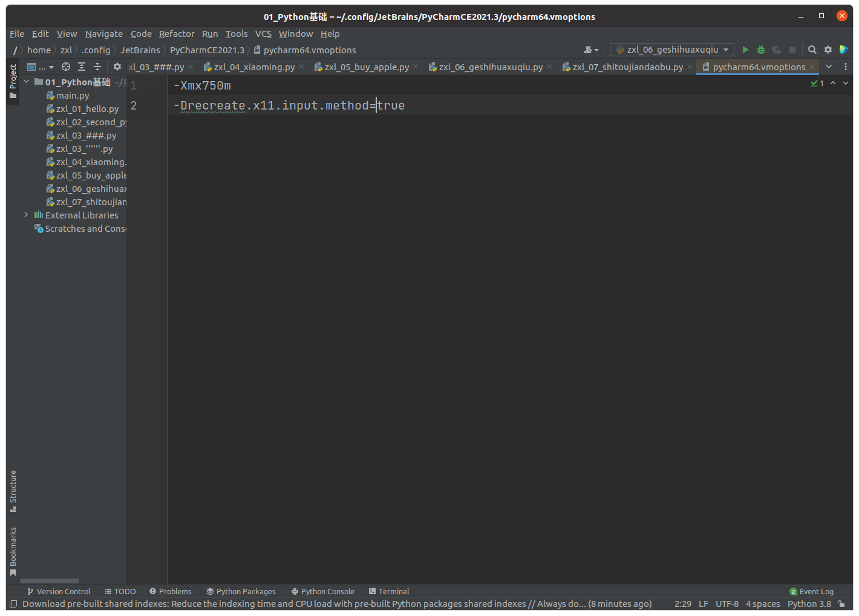The image size is (859, 616).
Task: Change LF line separator in status bar
Action: tap(704, 604)
